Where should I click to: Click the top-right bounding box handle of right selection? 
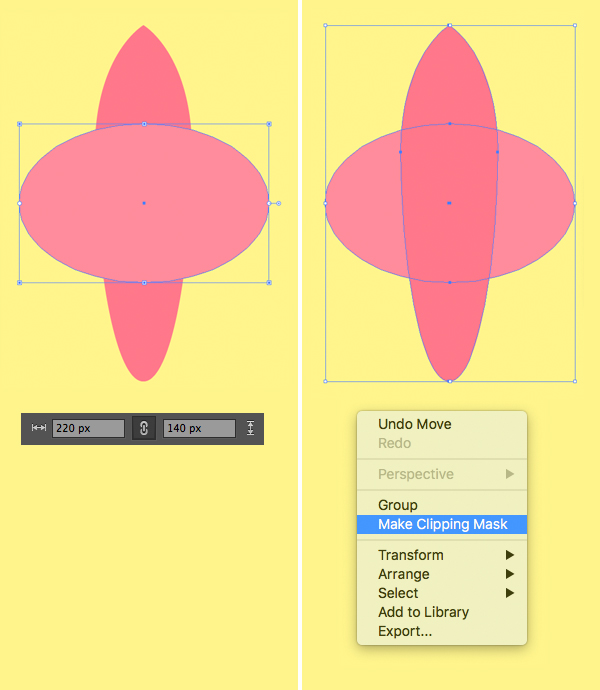(574, 26)
